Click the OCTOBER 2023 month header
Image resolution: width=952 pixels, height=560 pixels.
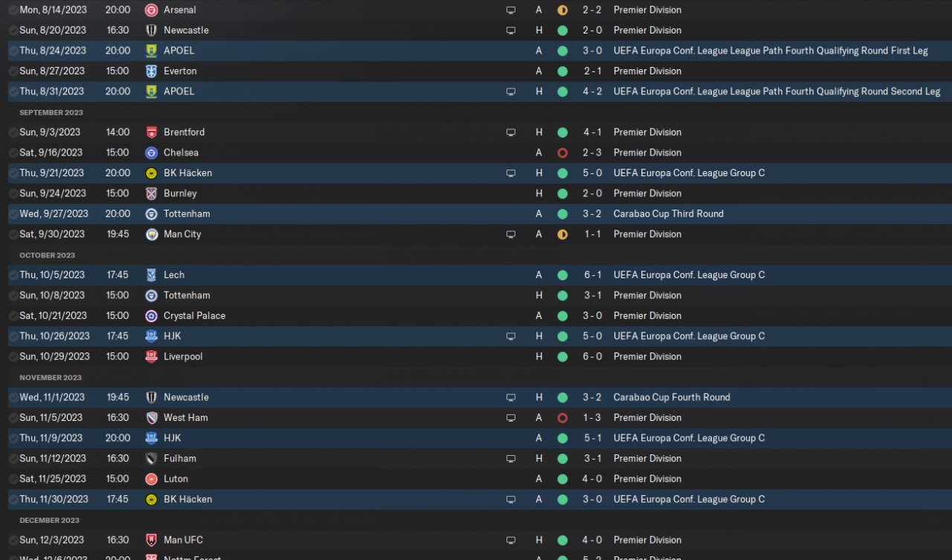(48, 255)
